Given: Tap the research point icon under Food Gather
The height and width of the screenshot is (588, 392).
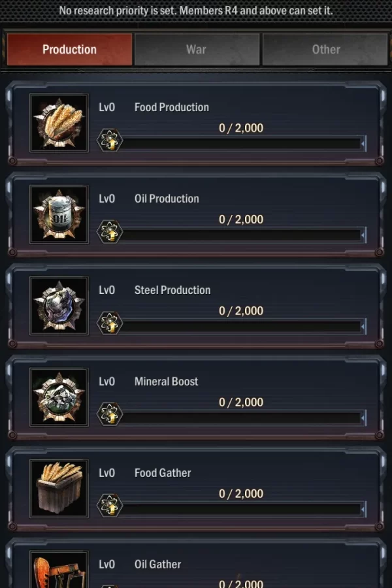Looking at the screenshot, I should click(x=109, y=506).
